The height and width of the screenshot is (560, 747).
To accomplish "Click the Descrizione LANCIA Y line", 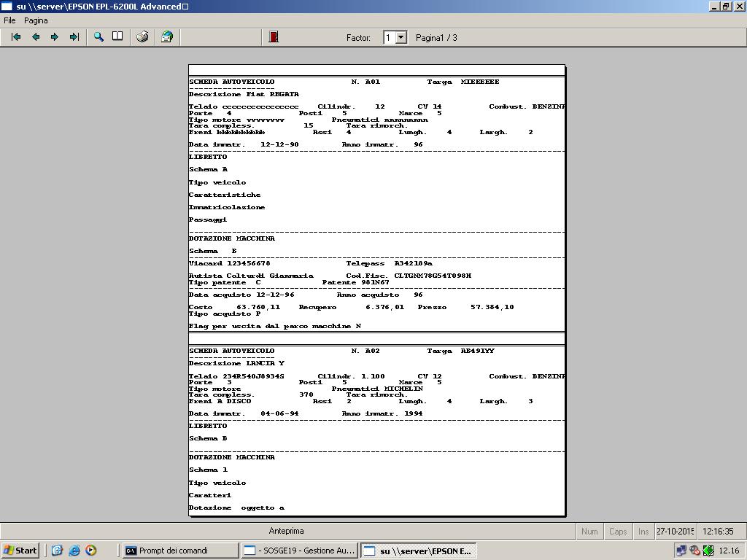I will click(x=237, y=363).
